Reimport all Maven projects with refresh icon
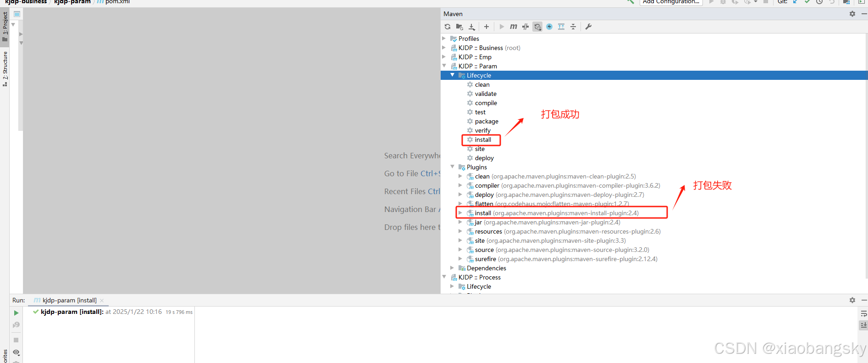The width and height of the screenshot is (868, 363). (448, 27)
